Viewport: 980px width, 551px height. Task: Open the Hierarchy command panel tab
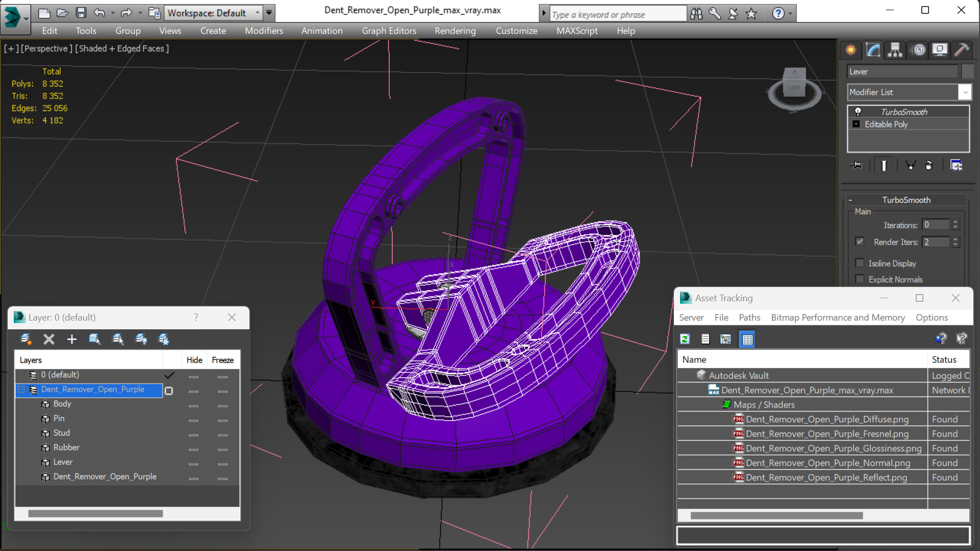tap(895, 49)
